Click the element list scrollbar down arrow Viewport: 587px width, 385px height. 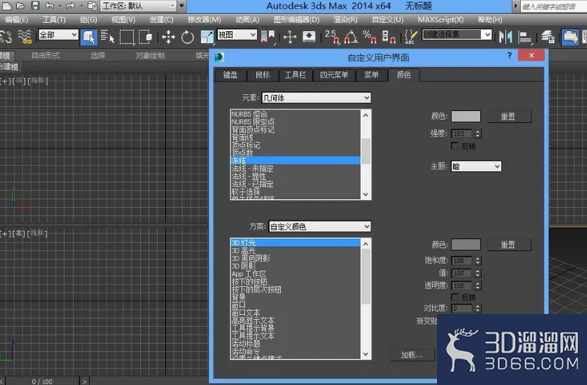click(366, 194)
